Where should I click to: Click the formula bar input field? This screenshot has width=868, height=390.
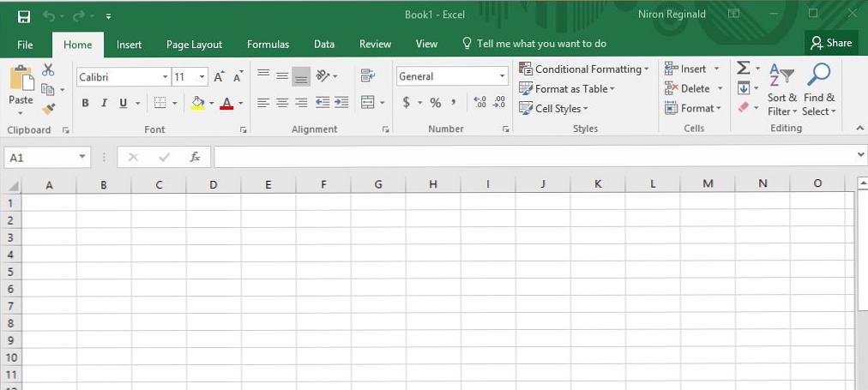coord(532,157)
